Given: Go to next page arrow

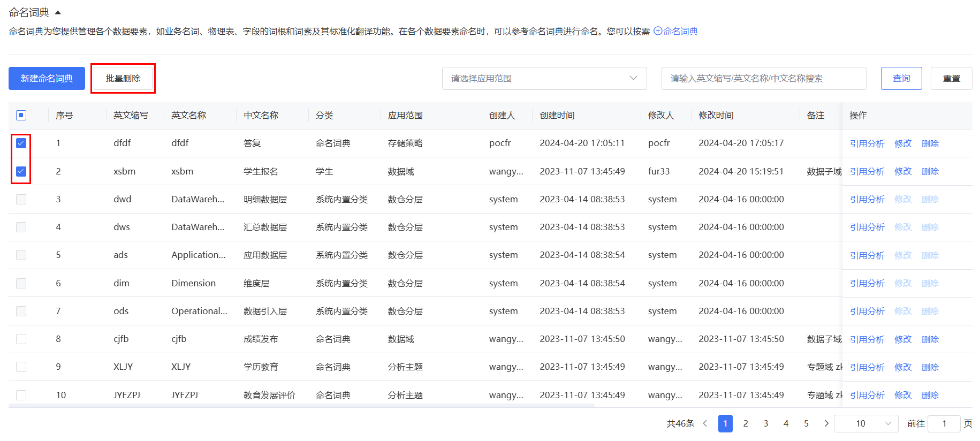Looking at the screenshot, I should click(826, 423).
